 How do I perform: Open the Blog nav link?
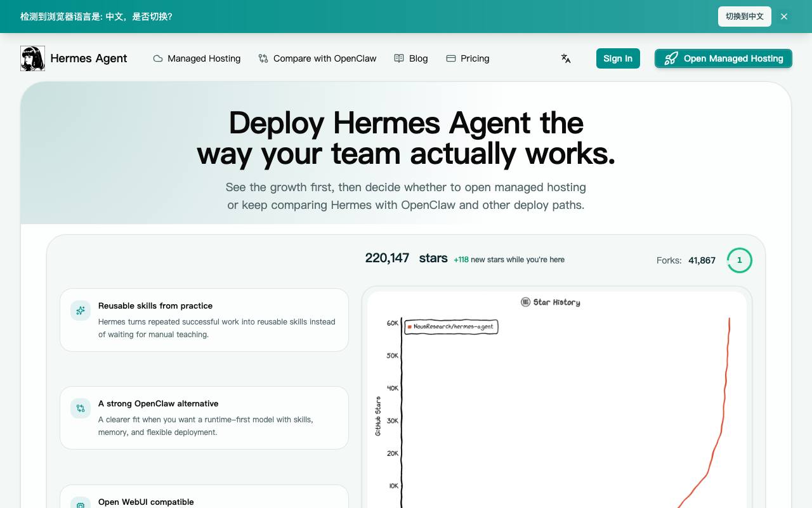(411, 58)
